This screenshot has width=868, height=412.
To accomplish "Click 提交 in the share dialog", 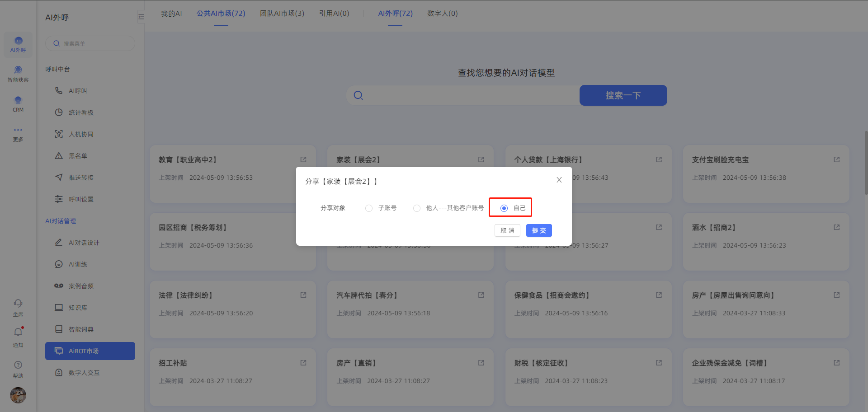I will pyautogui.click(x=539, y=230).
